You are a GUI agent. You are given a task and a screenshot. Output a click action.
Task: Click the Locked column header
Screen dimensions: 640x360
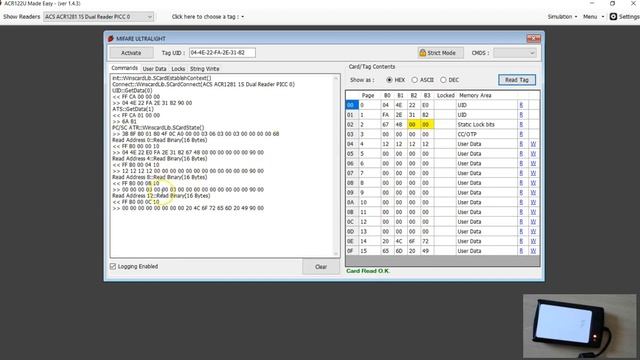pyautogui.click(x=445, y=96)
